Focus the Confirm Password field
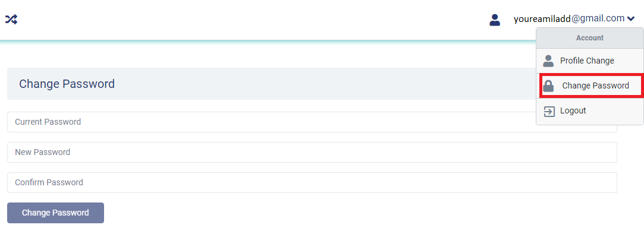This screenshot has width=644, height=231. click(x=312, y=182)
